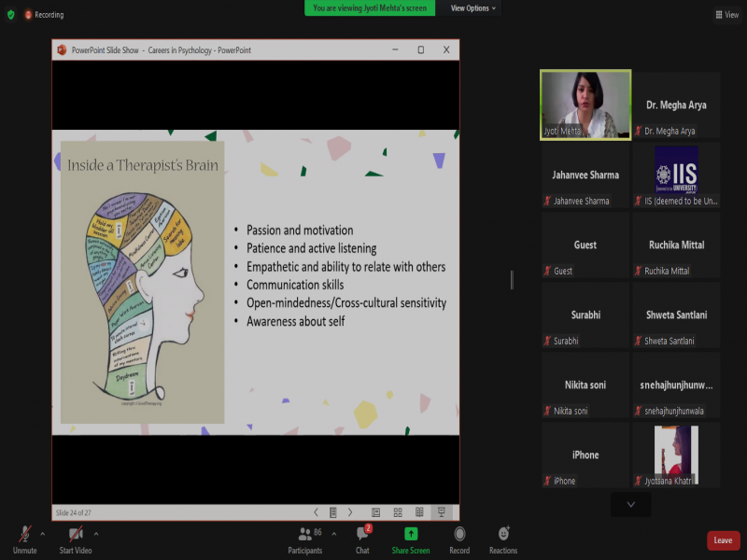The width and height of the screenshot is (747, 560).
Task: Open the View layout menu
Action: tap(726, 15)
